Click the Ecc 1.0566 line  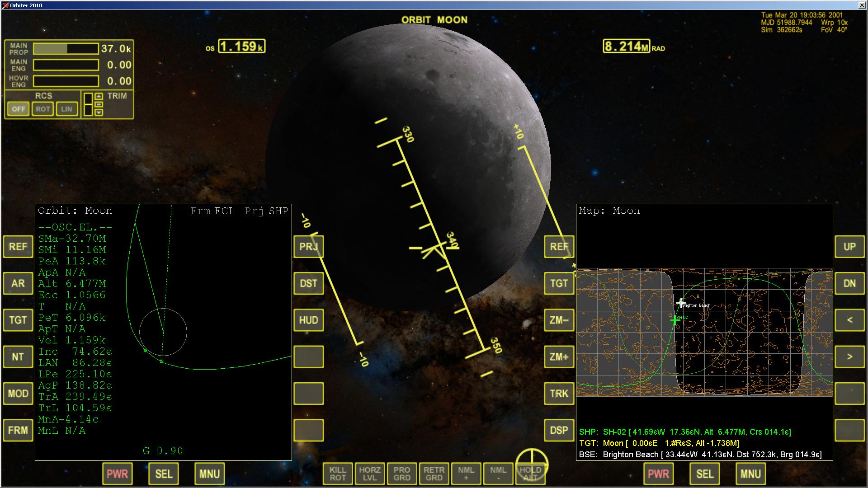click(x=72, y=295)
